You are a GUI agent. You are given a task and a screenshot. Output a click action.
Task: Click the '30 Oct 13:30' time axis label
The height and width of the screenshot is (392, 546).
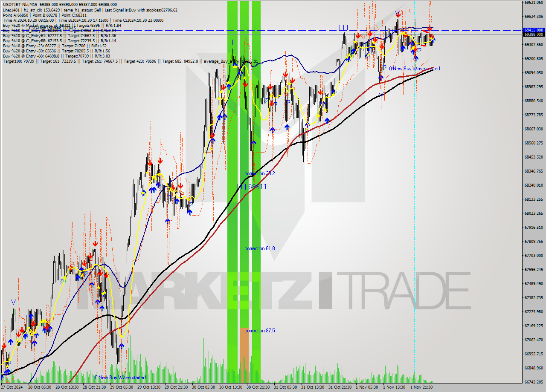231,387
